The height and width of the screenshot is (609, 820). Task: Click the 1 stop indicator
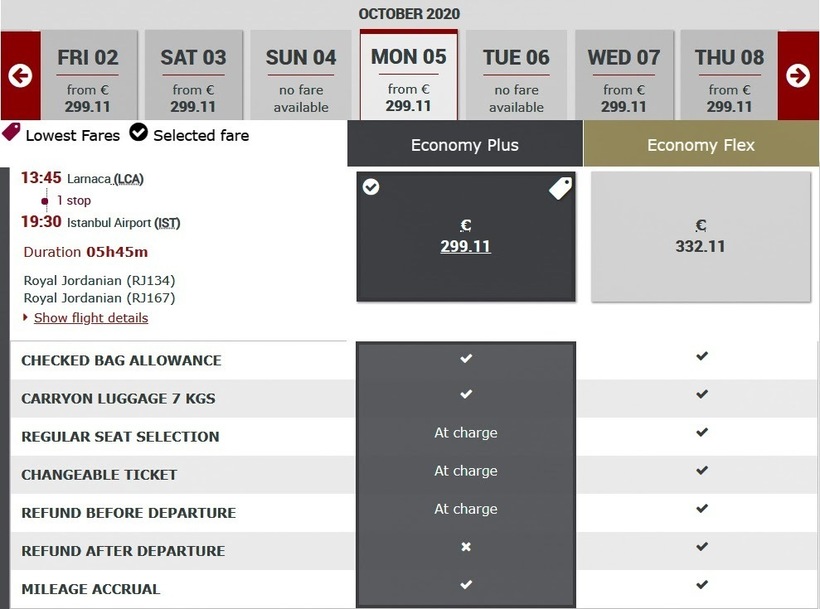[73, 201]
